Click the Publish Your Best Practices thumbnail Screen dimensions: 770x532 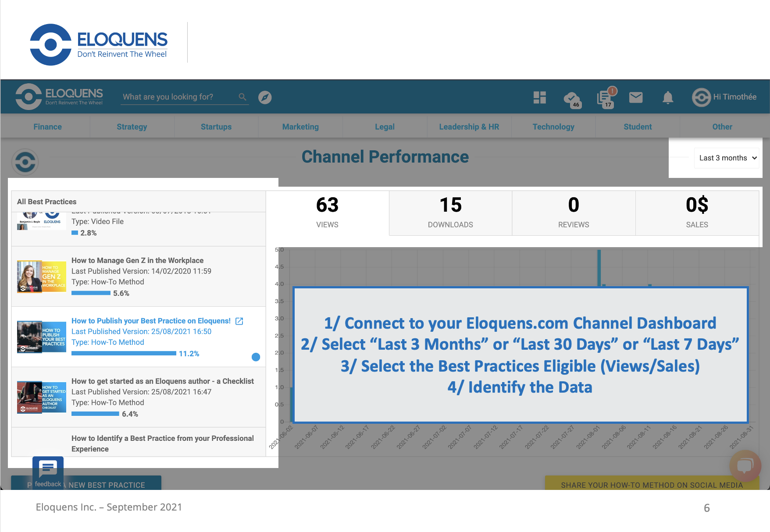(41, 337)
